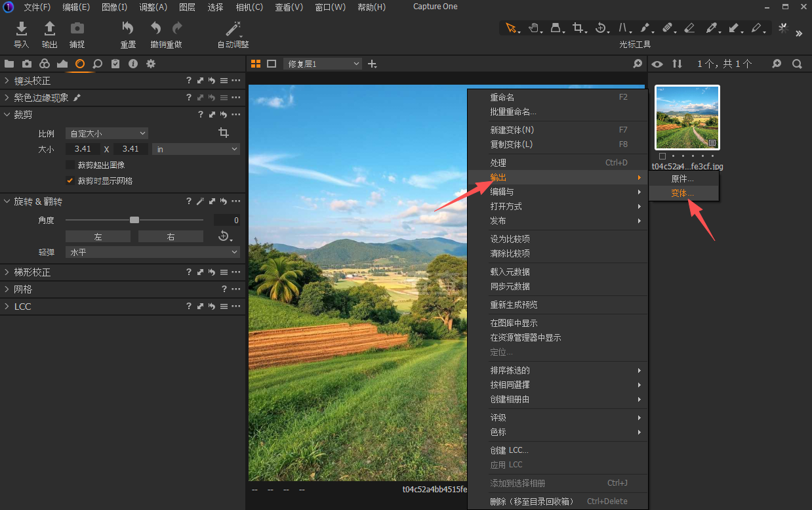Screen dimensions: 812x510
Task: Open 轻弹 水平 dropdown
Action: (x=153, y=252)
